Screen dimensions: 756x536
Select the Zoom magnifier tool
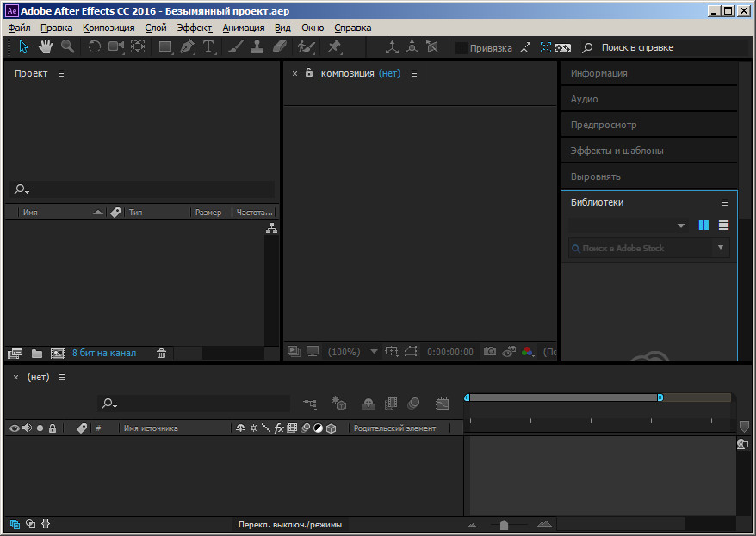coord(66,47)
